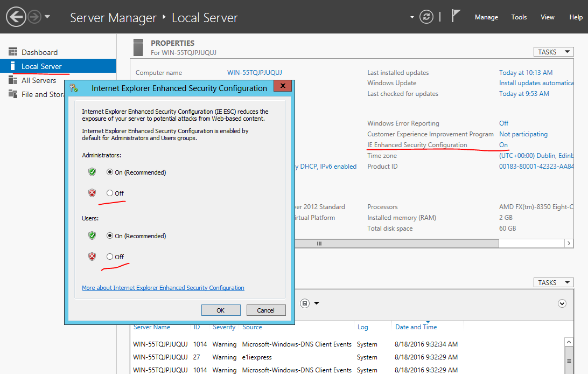Viewport: 588px width, 374px height.
Task: Open the Help menu
Action: [x=576, y=17]
